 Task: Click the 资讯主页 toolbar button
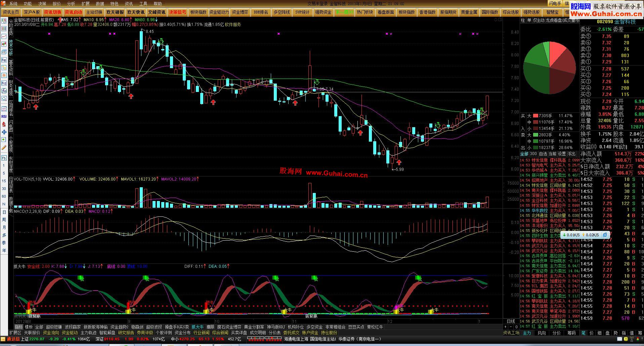pyautogui.click(x=11, y=12)
